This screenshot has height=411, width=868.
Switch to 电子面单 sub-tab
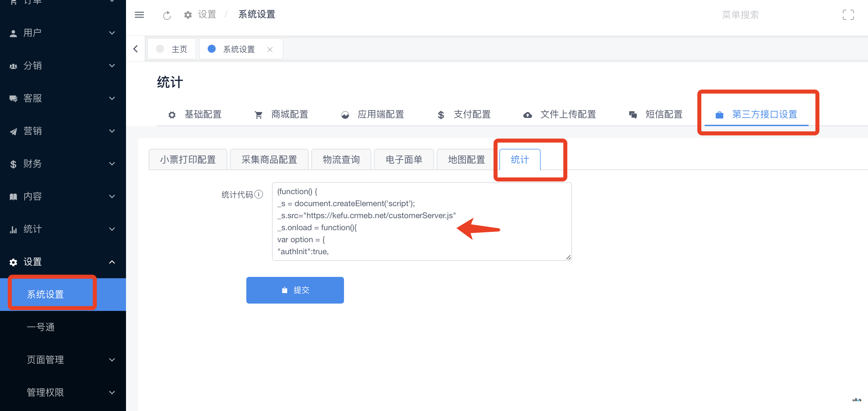coord(404,159)
